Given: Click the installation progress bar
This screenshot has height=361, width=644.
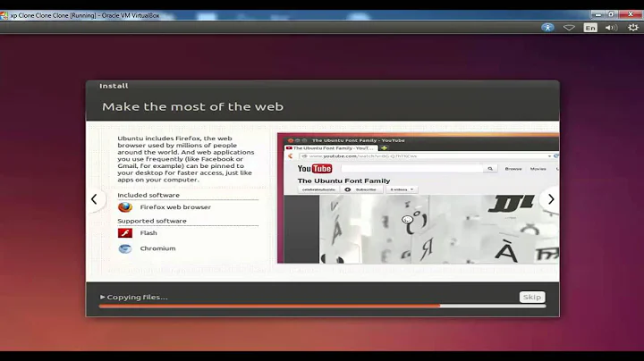Looking at the screenshot, I should pos(322,306).
